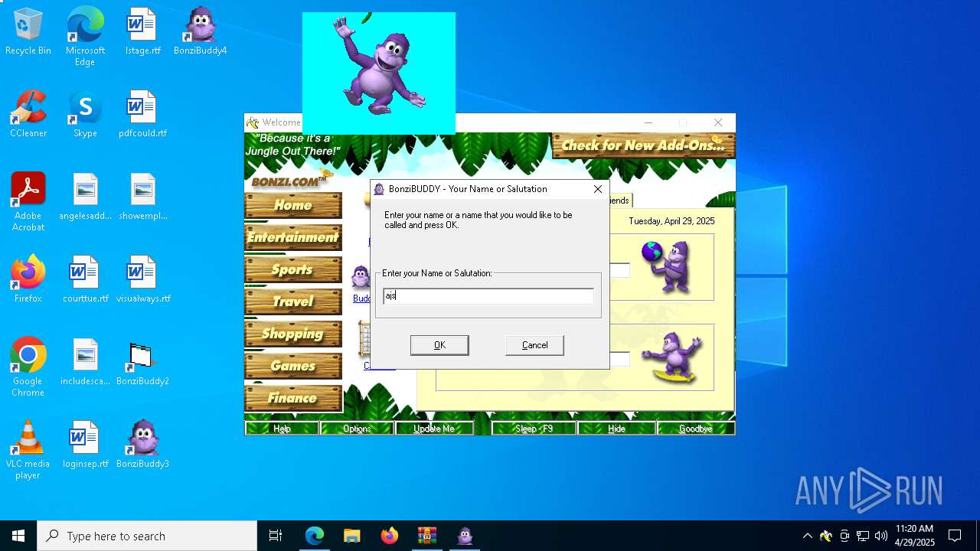The width and height of the screenshot is (980, 551).
Task: Select BonziBuddy4 desktop icon
Action: [x=200, y=32]
